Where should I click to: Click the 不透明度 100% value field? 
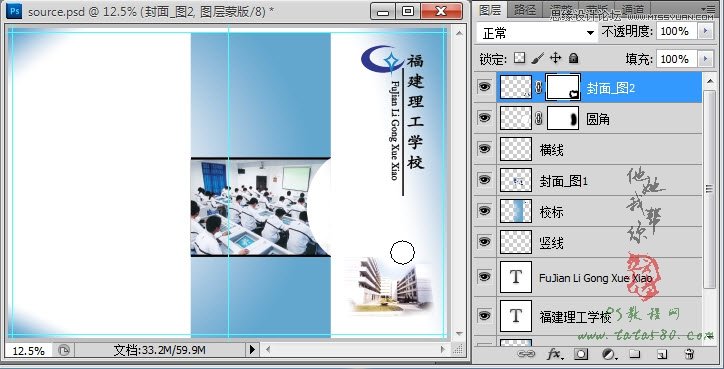tap(677, 31)
